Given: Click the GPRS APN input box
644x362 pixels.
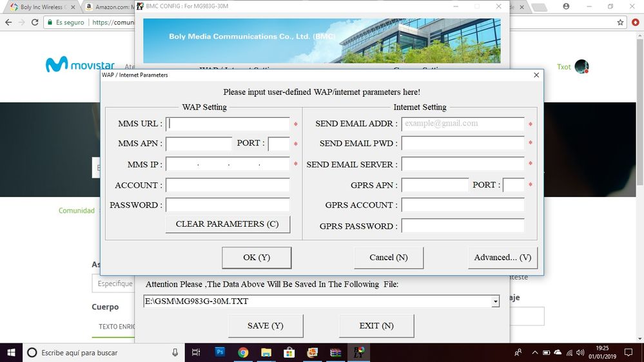Looking at the screenshot, I should [434, 186].
